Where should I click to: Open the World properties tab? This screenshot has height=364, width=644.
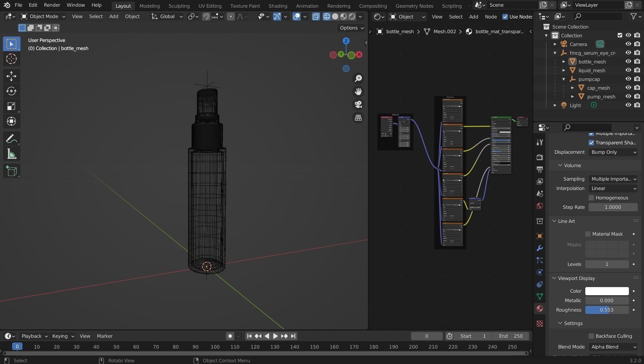point(540,206)
